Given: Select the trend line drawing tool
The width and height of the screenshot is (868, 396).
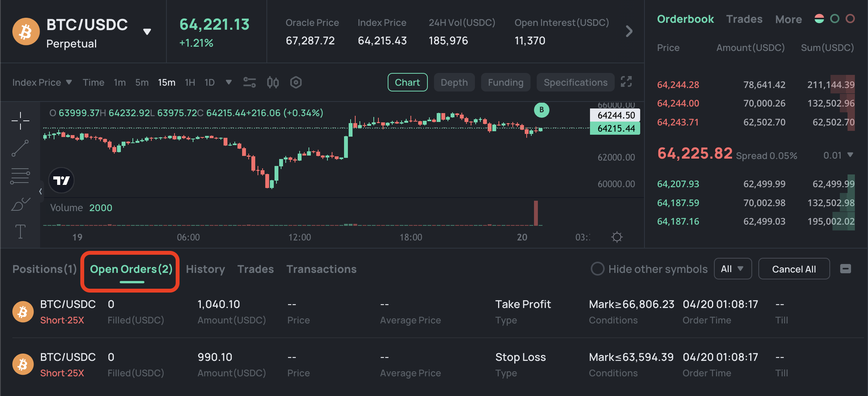Looking at the screenshot, I should 20,148.
